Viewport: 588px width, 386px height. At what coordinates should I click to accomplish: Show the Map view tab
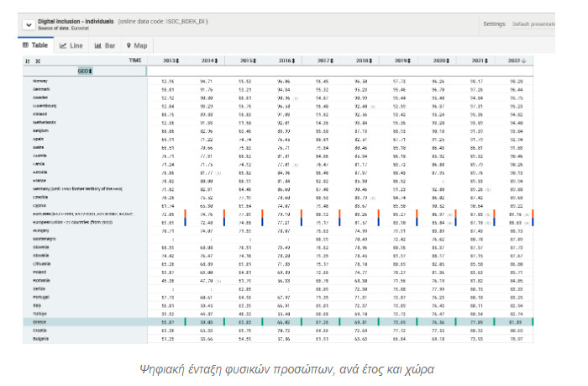tap(136, 45)
